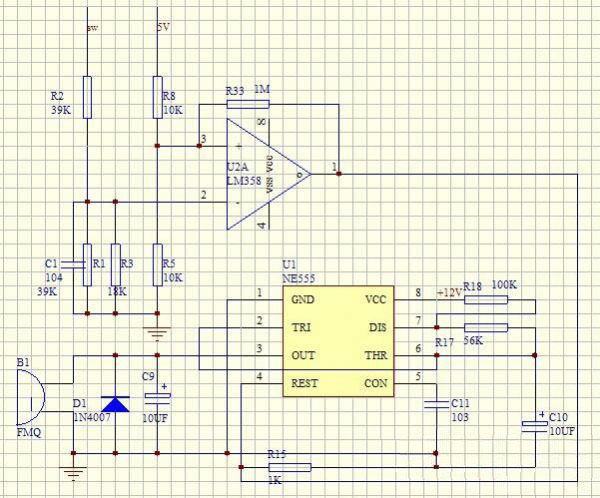The width and height of the screenshot is (600, 498).
Task: Select electrolytic capacitor C10 10UF
Action: pyautogui.click(x=535, y=427)
